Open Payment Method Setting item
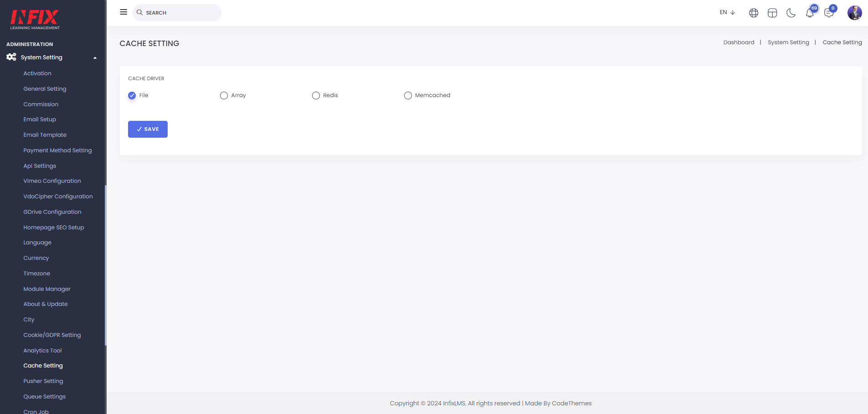The height and width of the screenshot is (414, 868). (57, 150)
